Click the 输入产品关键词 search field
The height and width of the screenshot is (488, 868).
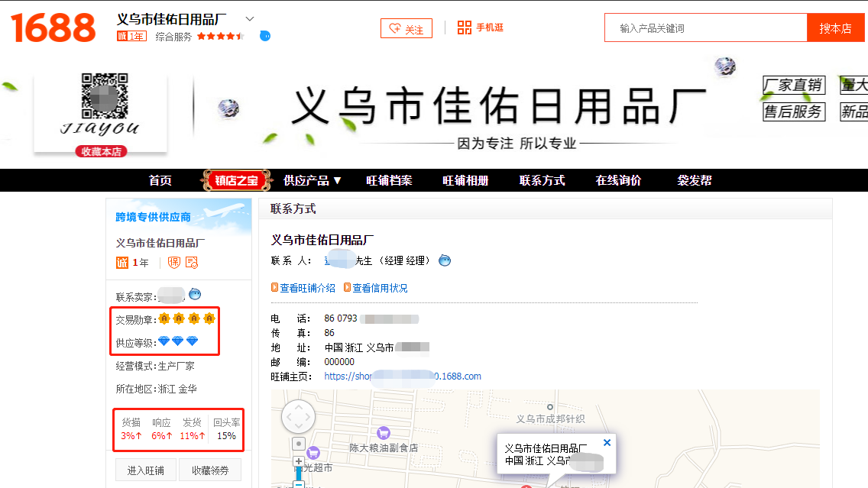point(706,27)
